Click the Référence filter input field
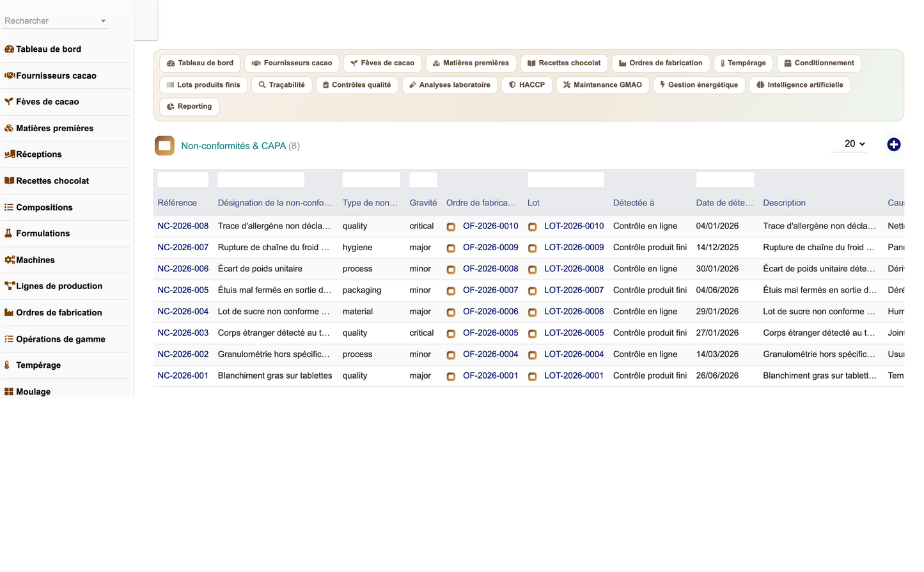The image size is (924, 572). coord(183,180)
